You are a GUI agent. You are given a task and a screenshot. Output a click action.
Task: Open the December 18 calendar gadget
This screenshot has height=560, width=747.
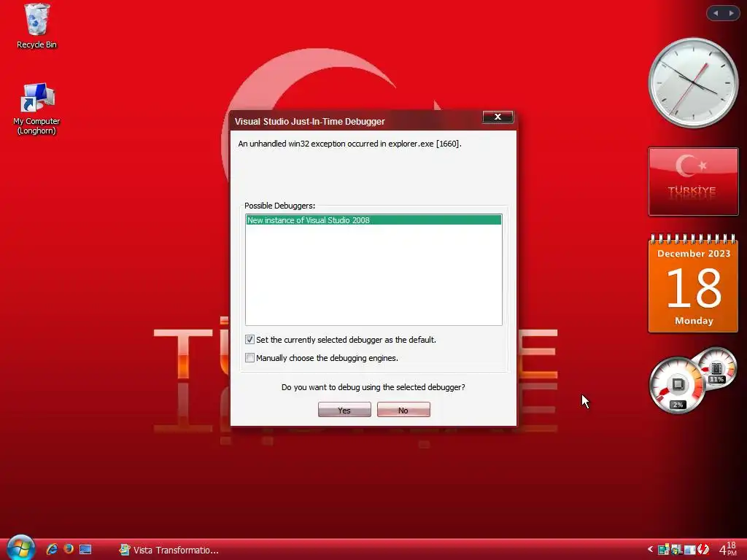[693, 284]
